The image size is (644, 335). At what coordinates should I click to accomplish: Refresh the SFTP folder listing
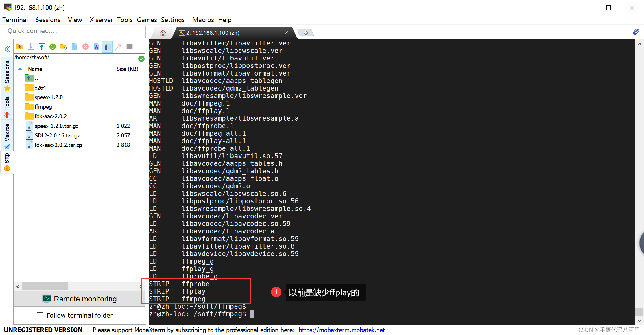click(x=53, y=47)
